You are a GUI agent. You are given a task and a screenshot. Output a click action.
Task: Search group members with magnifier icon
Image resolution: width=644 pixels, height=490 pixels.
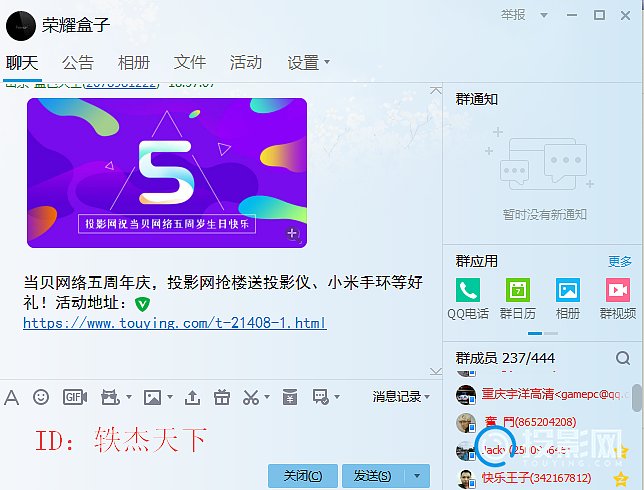[x=623, y=358]
